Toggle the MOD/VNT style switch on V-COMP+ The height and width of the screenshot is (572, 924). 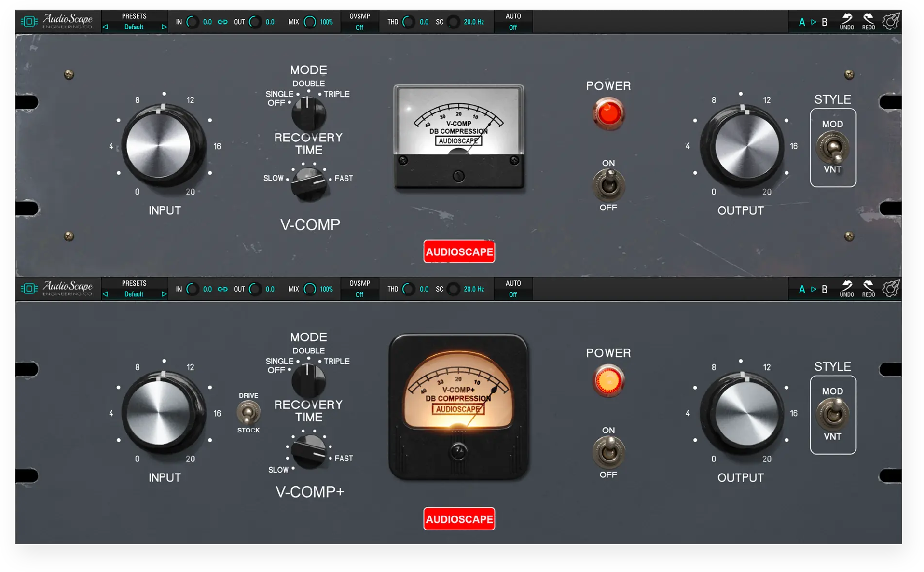coord(833,415)
